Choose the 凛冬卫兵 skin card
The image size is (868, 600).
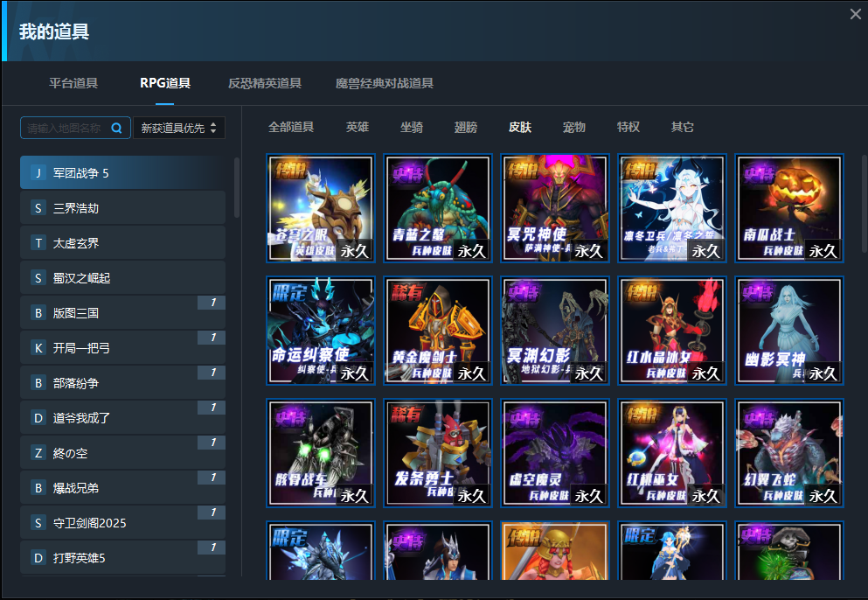point(672,208)
